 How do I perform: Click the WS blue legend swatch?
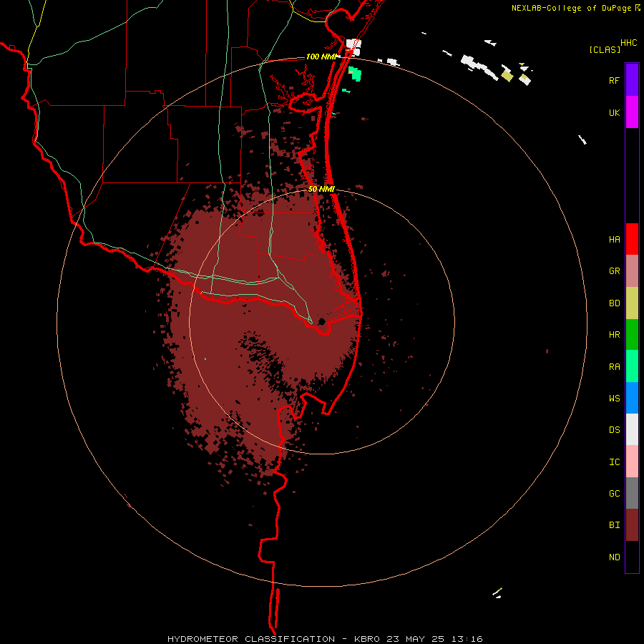(x=632, y=398)
